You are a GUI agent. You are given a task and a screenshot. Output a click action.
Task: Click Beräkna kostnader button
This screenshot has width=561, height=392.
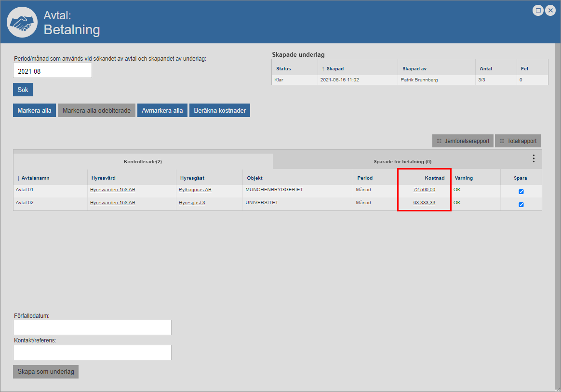[220, 110]
